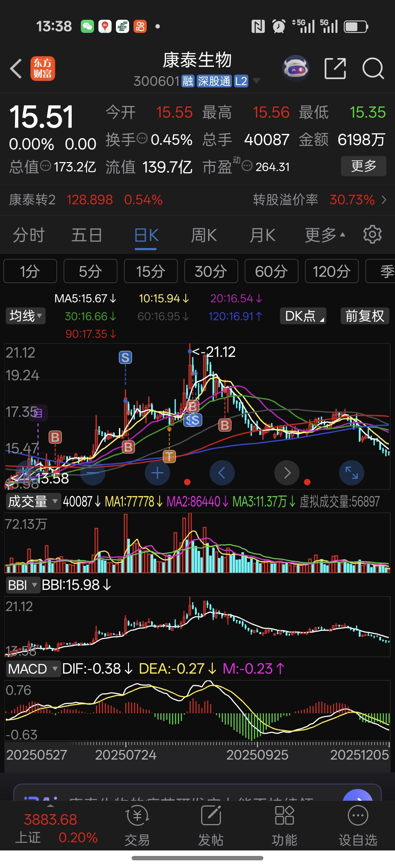Select 120分 period
The image size is (395, 868).
click(332, 271)
